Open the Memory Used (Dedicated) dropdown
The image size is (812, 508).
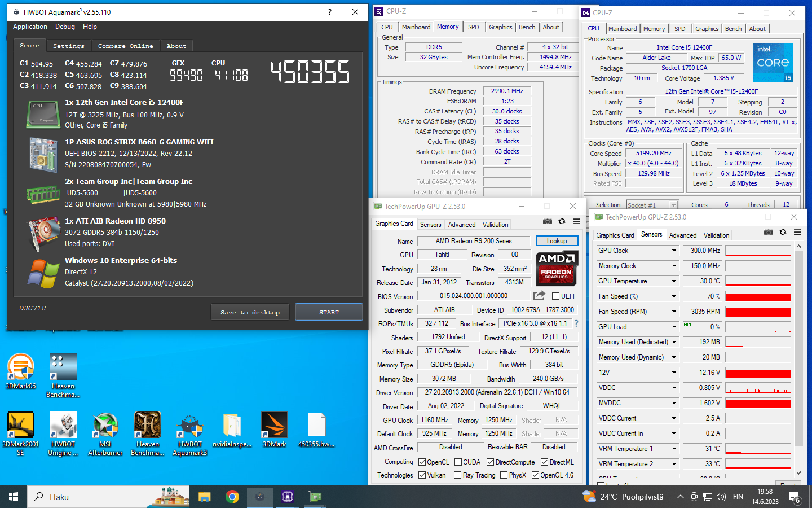tap(674, 342)
